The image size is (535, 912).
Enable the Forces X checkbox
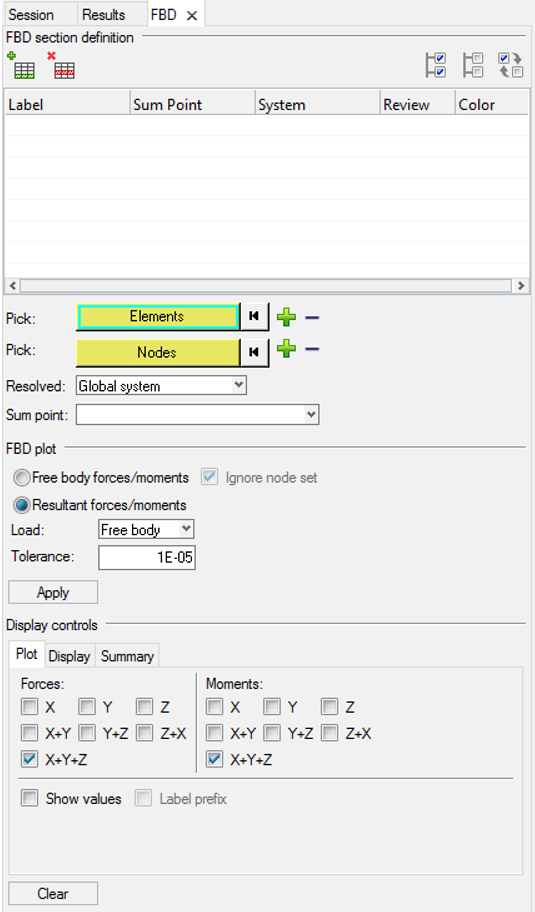pos(29,707)
